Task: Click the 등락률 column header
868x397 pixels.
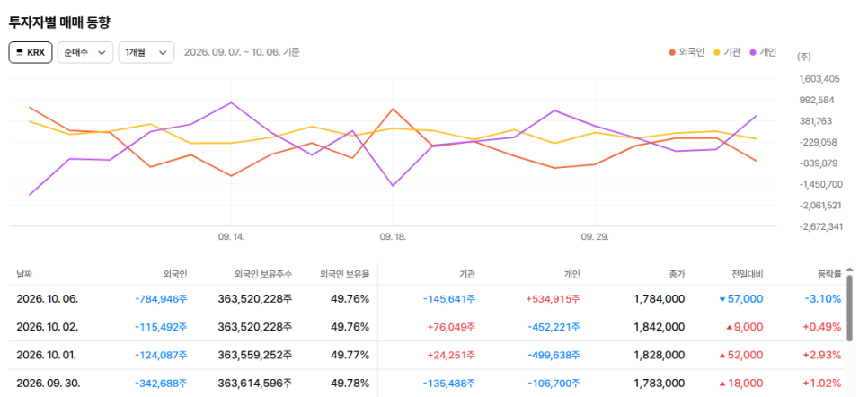Action: point(829,274)
